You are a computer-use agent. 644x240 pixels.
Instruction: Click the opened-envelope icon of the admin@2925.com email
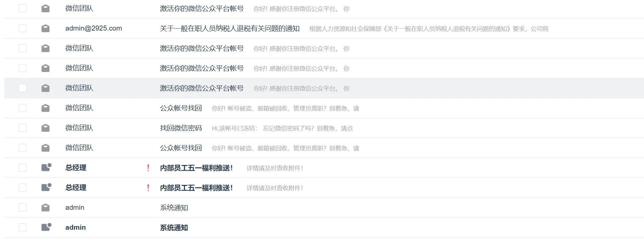pyautogui.click(x=46, y=28)
